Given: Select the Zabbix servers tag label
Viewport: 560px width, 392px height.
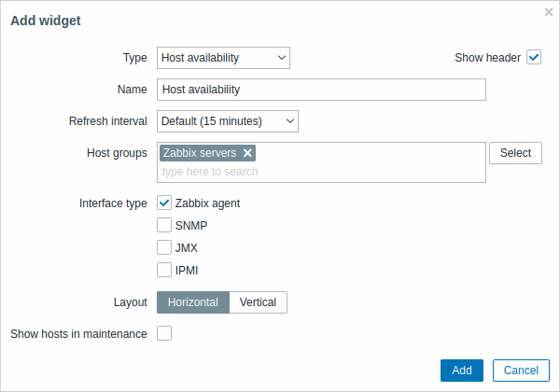Looking at the screenshot, I should tap(199, 153).
